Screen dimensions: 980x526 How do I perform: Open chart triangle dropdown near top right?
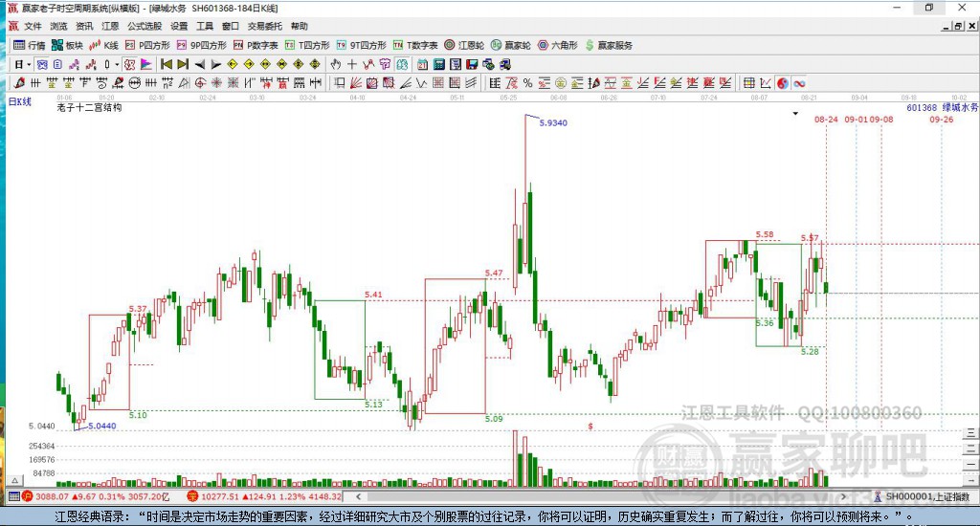795,114
